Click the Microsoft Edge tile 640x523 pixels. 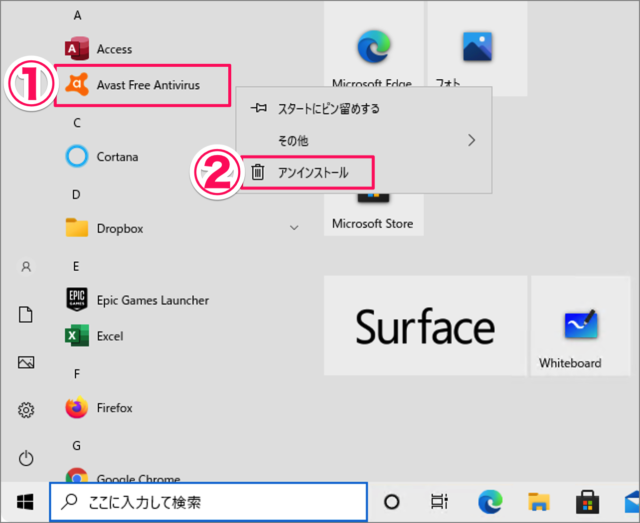point(372,50)
